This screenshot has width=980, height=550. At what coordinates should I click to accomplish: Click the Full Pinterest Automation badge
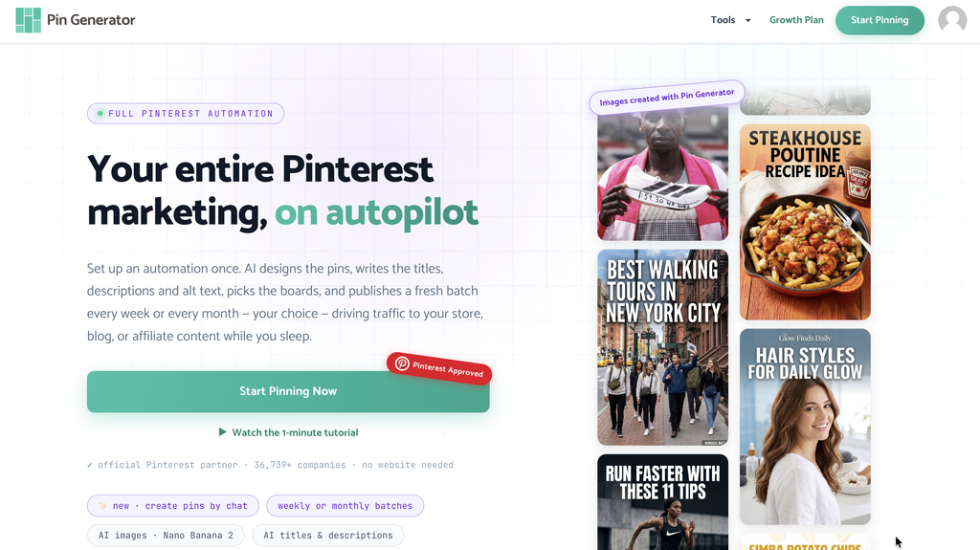[x=186, y=113]
